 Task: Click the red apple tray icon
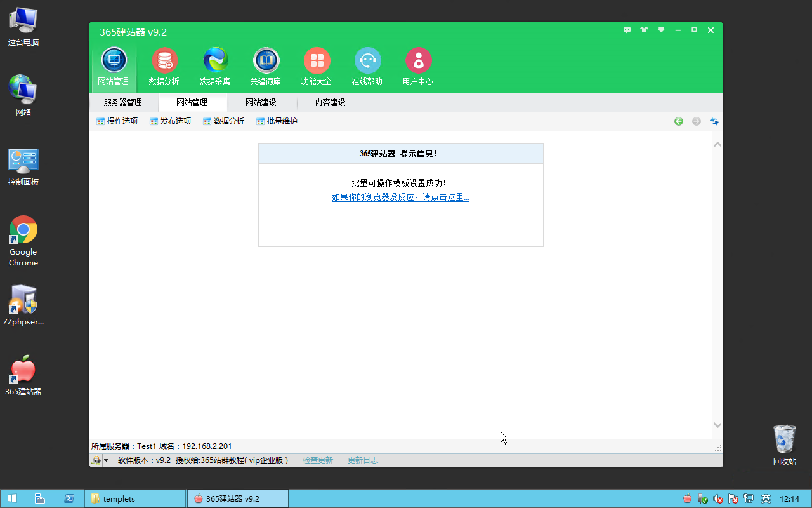click(x=688, y=499)
